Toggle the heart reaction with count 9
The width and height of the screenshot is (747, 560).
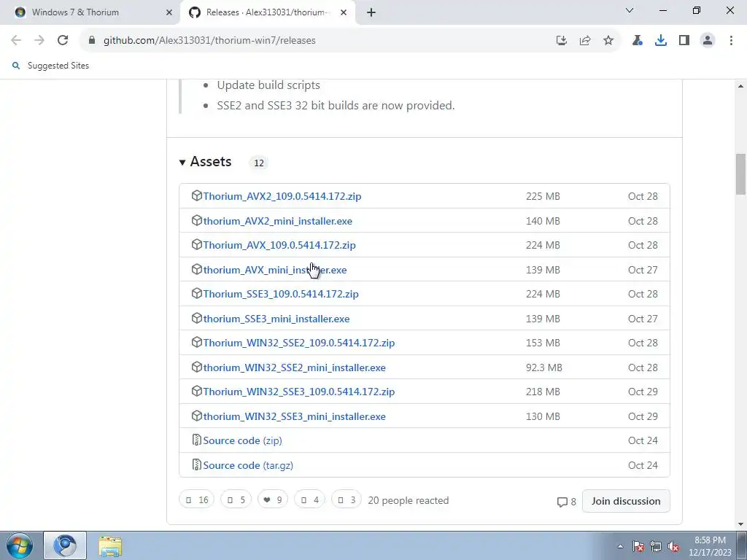pos(273,499)
